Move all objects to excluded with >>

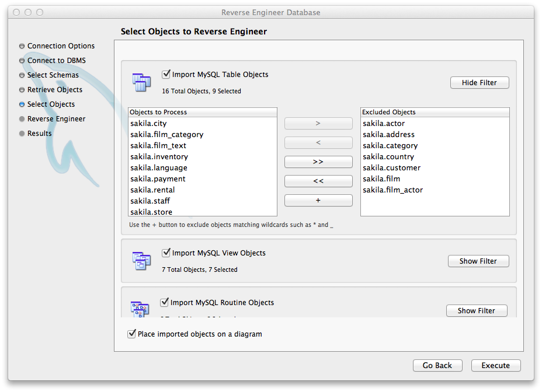pos(318,162)
